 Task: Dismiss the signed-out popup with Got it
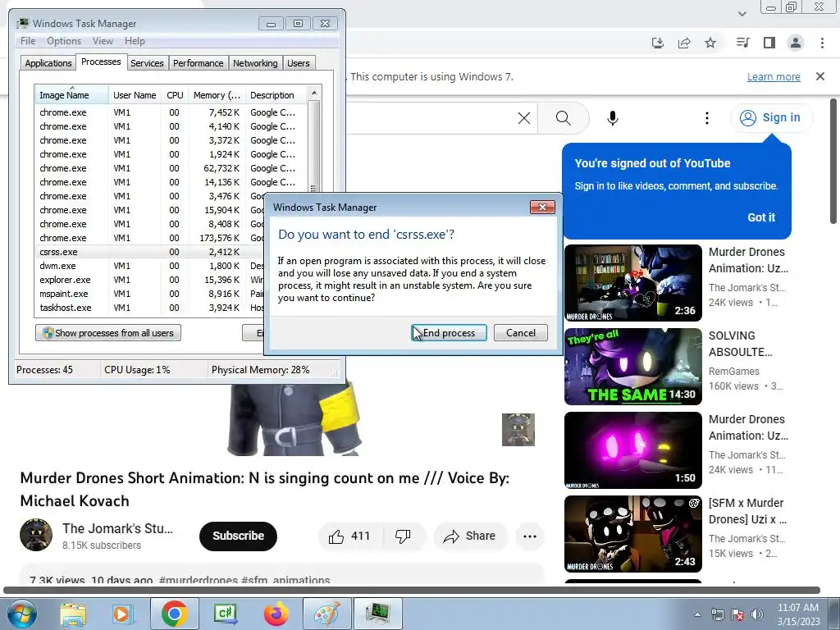coord(761,217)
